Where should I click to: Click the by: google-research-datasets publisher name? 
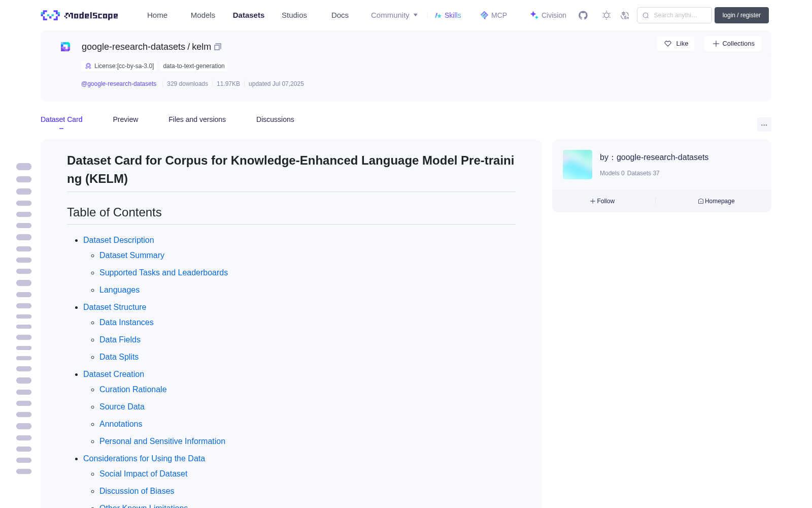[x=654, y=157]
